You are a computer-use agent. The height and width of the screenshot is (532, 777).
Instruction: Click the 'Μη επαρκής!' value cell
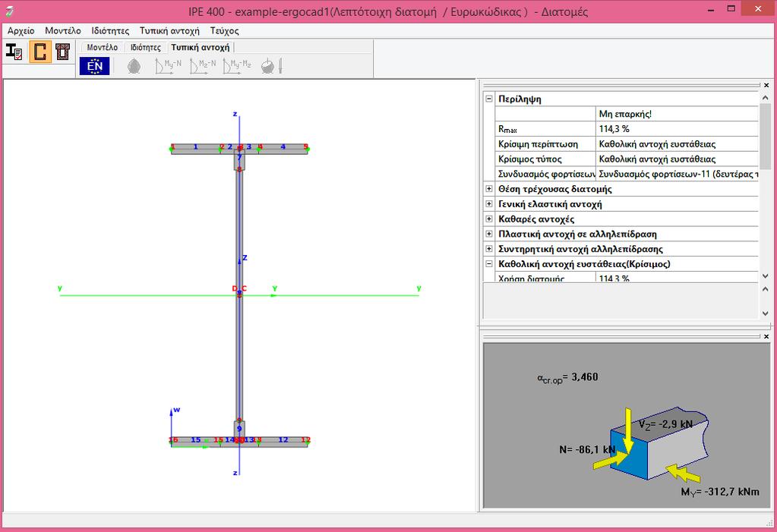(x=678, y=114)
